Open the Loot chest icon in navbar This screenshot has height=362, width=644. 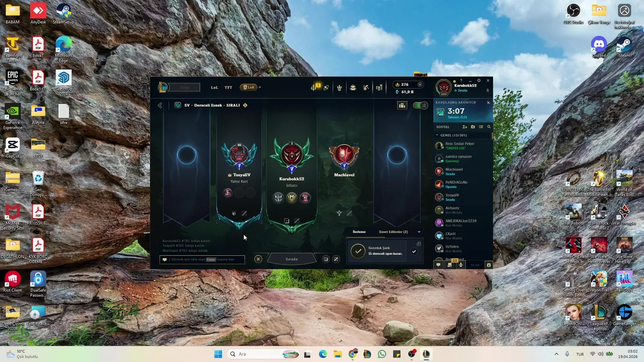(353, 87)
